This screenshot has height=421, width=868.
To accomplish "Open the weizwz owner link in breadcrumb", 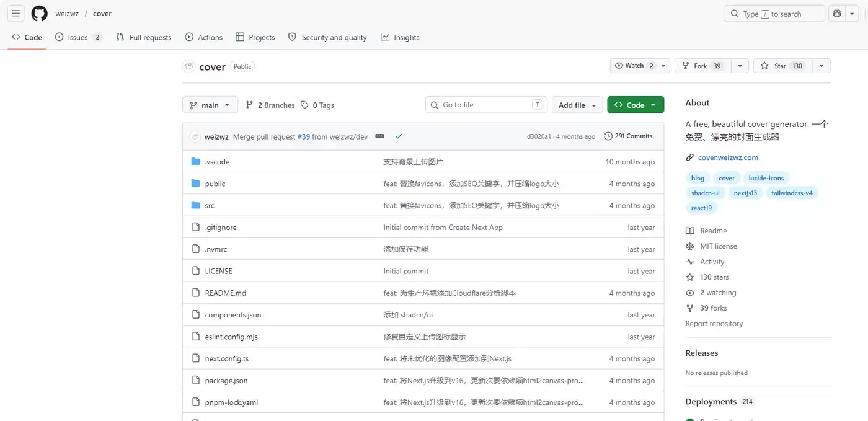I will click(x=67, y=14).
